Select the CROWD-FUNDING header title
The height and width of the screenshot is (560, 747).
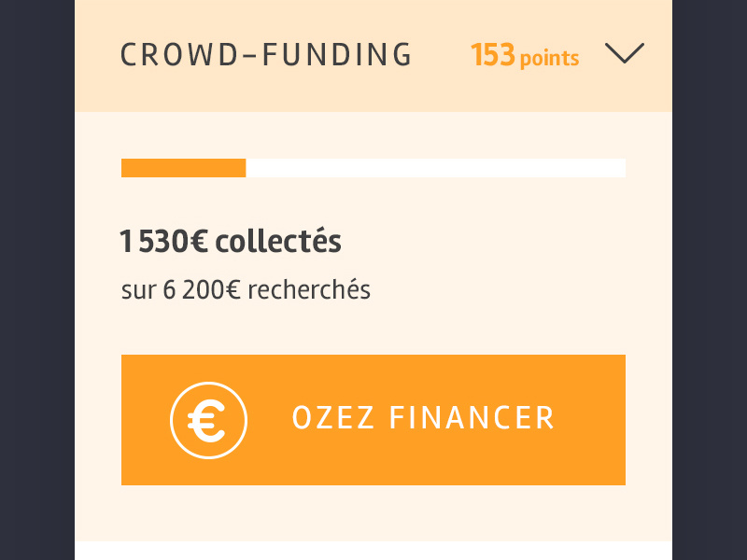pyautogui.click(x=266, y=55)
